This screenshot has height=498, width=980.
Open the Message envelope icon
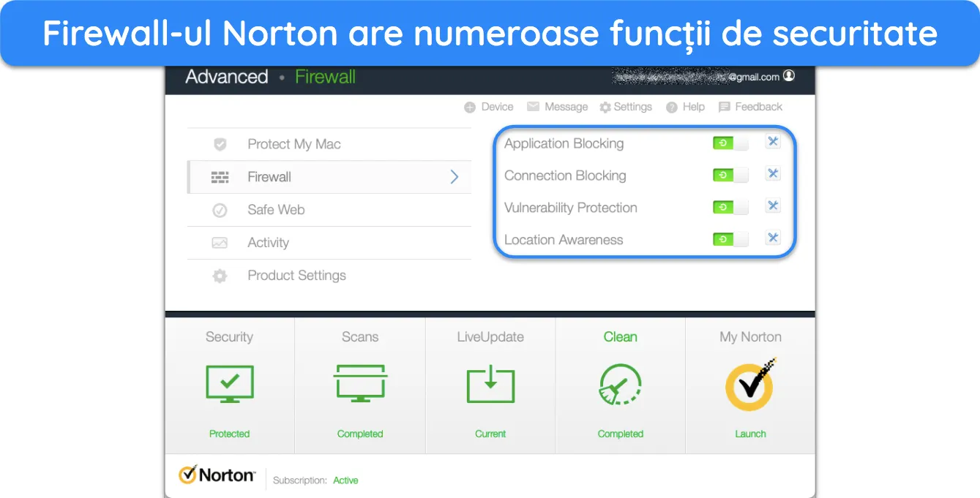[533, 107]
